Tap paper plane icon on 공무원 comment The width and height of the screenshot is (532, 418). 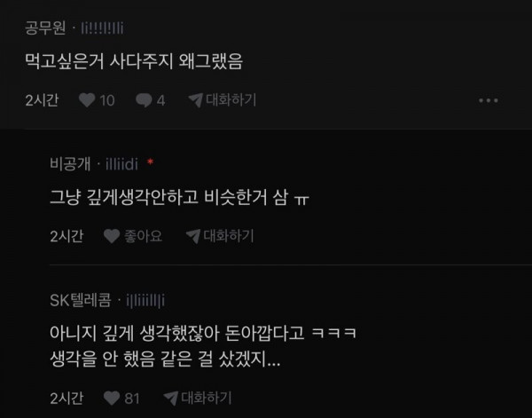tap(196, 100)
